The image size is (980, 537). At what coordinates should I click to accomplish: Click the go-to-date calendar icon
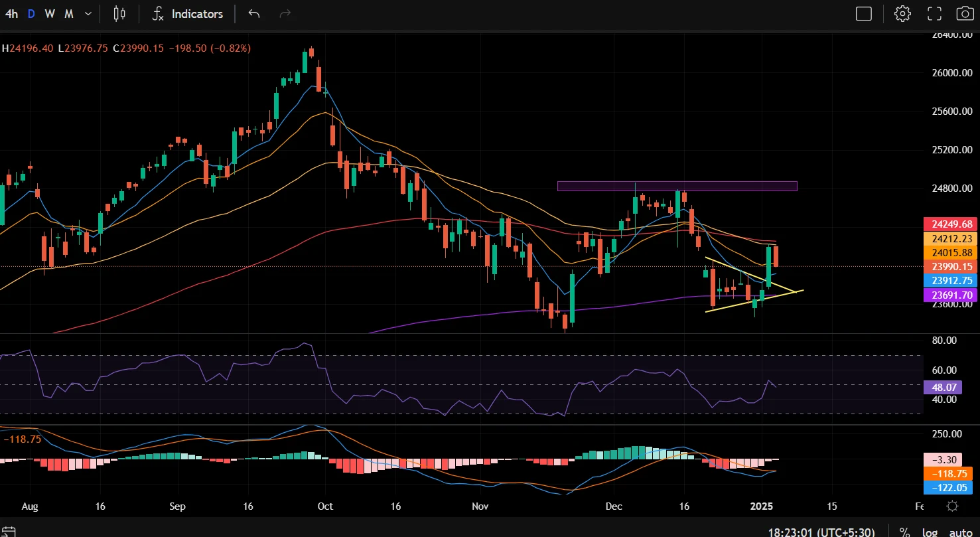pyautogui.click(x=9, y=532)
